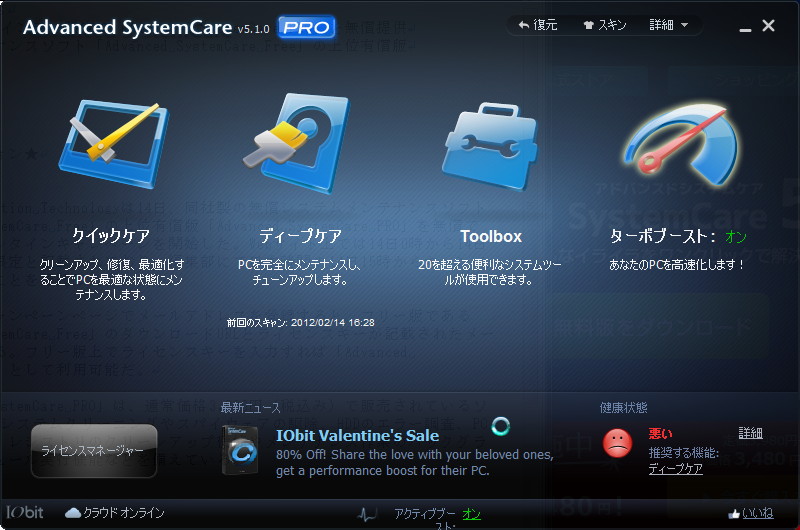The image size is (800, 530).
Task: Click the IObit logo in status bar
Action: click(24, 512)
